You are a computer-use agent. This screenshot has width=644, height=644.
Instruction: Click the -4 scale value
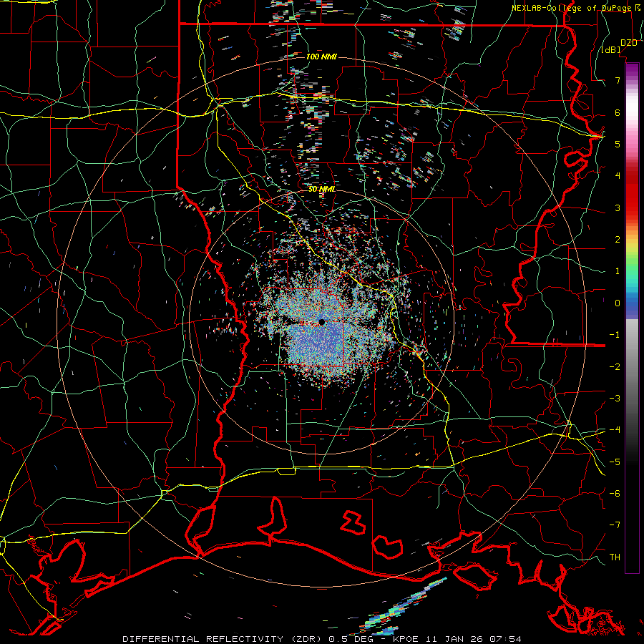pyautogui.click(x=615, y=430)
